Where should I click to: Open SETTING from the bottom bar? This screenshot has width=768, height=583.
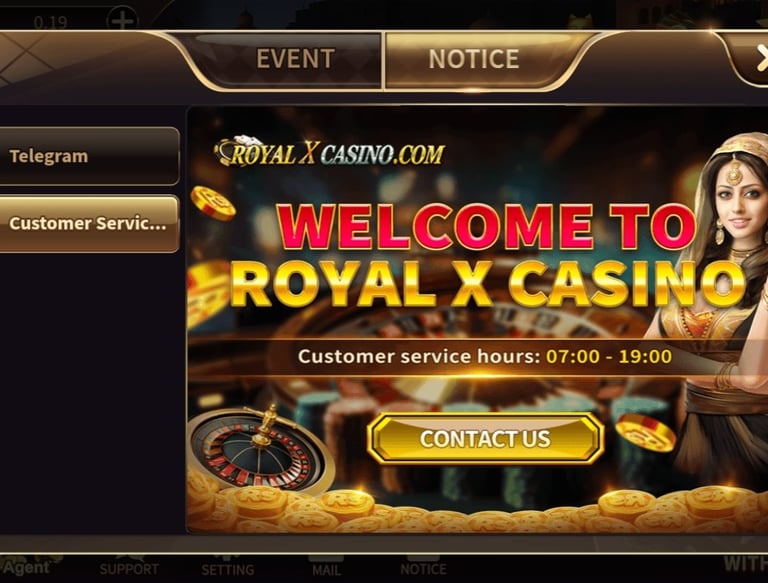(228, 568)
